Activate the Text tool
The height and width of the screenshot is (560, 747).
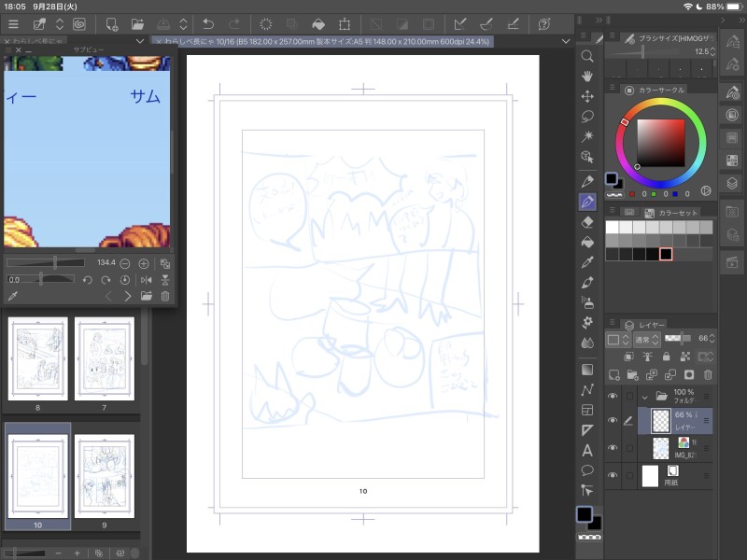point(587,450)
